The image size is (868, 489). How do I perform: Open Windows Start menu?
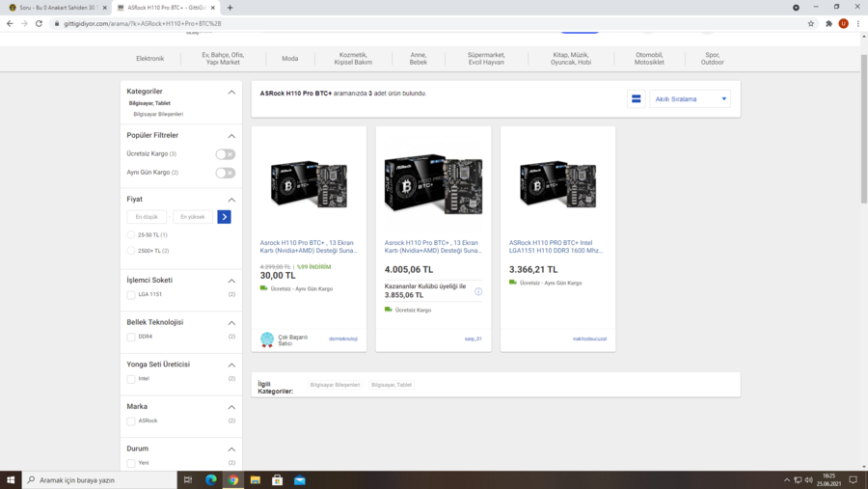point(11,480)
